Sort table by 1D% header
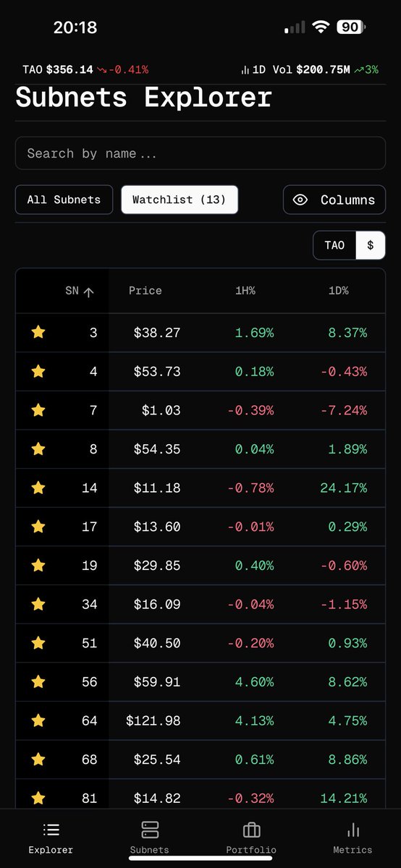This screenshot has height=868, width=401. (337, 291)
